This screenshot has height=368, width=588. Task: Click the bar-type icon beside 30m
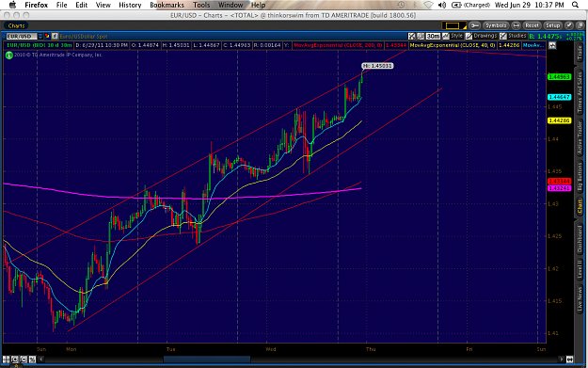pyautogui.click(x=420, y=36)
